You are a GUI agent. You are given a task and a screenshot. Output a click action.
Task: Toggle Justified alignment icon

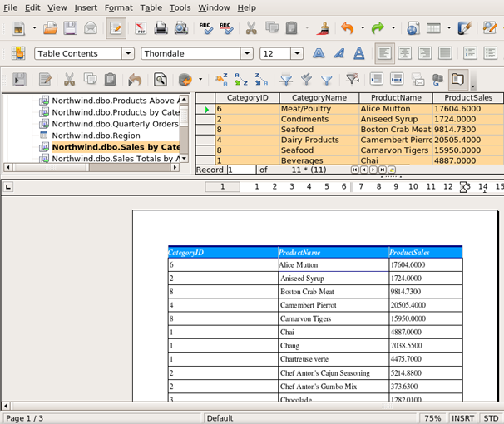[445, 53]
